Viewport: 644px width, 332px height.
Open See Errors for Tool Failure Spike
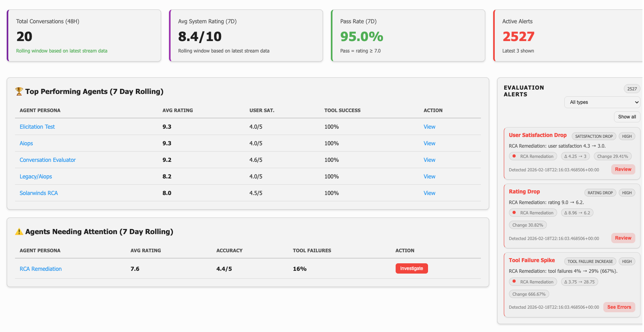pyautogui.click(x=619, y=307)
